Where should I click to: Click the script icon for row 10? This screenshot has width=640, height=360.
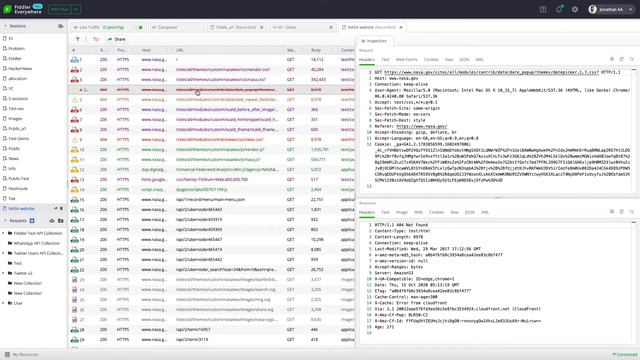[75, 150]
